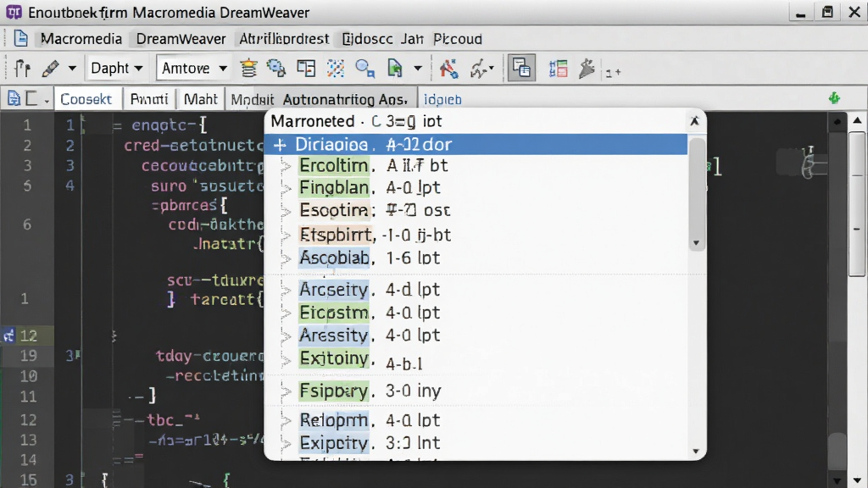Viewport: 868px width, 488px height.
Task: Expand the Ercoltim item
Action: (286, 165)
